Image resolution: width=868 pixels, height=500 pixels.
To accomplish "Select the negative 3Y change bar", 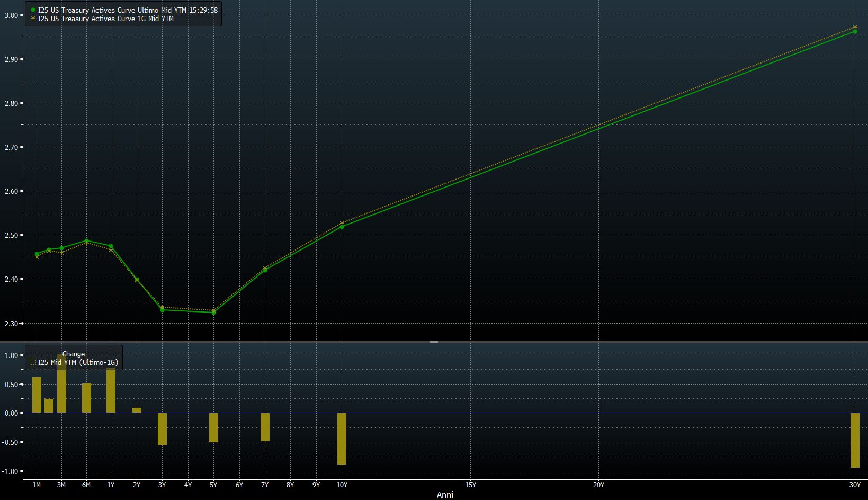I will (x=162, y=429).
